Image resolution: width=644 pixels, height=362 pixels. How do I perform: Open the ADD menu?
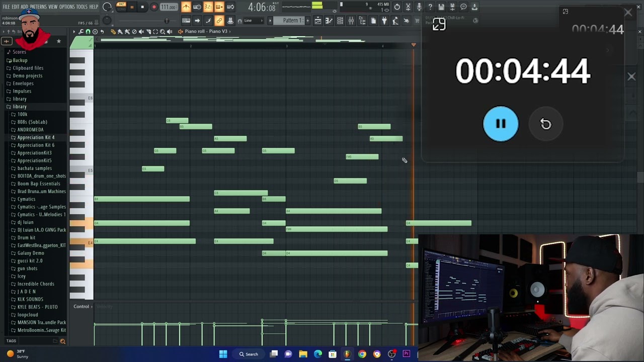(24, 7)
